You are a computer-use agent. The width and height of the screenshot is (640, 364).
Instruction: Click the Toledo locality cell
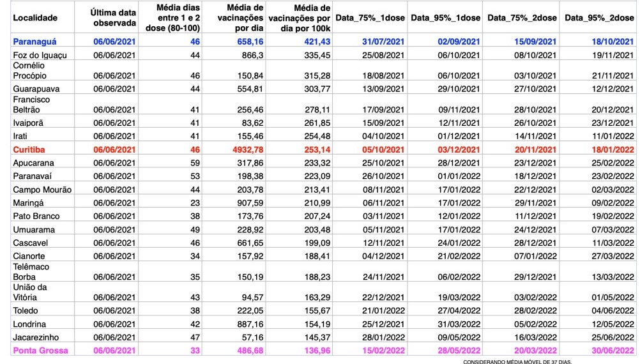pos(26,310)
